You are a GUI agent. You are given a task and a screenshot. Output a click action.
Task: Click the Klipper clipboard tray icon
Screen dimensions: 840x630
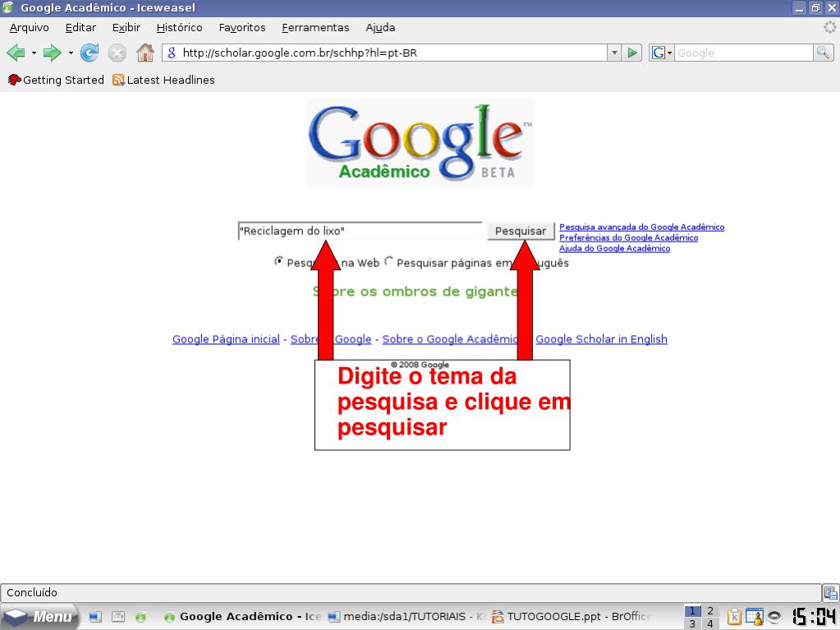pos(734,617)
